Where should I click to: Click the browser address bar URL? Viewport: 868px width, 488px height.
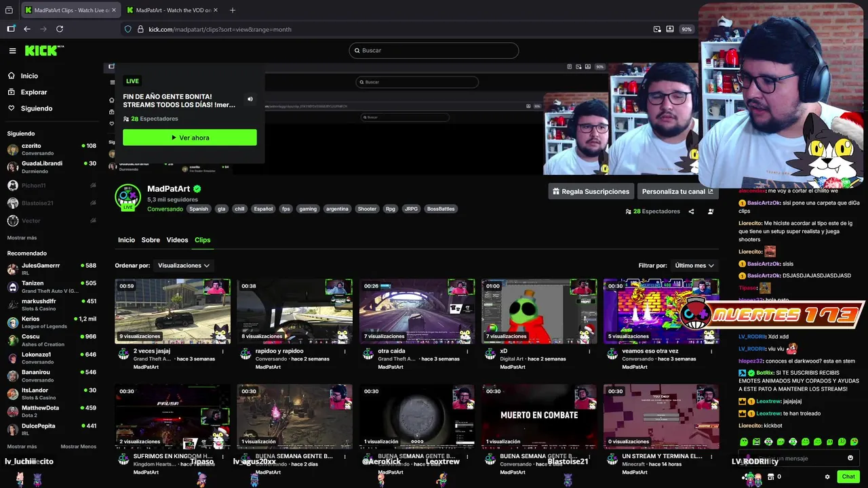click(220, 29)
